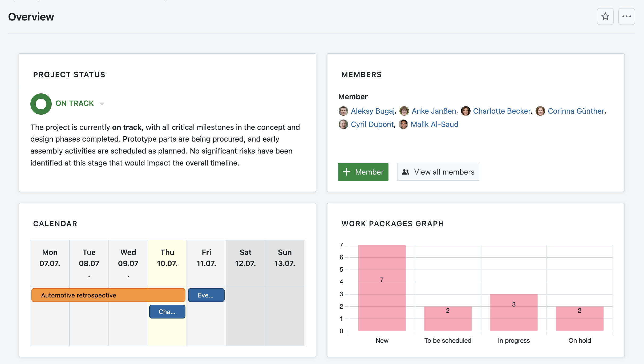The image size is (644, 364).
Task: Open Cyril Dupont's profile link
Action: (x=372, y=124)
